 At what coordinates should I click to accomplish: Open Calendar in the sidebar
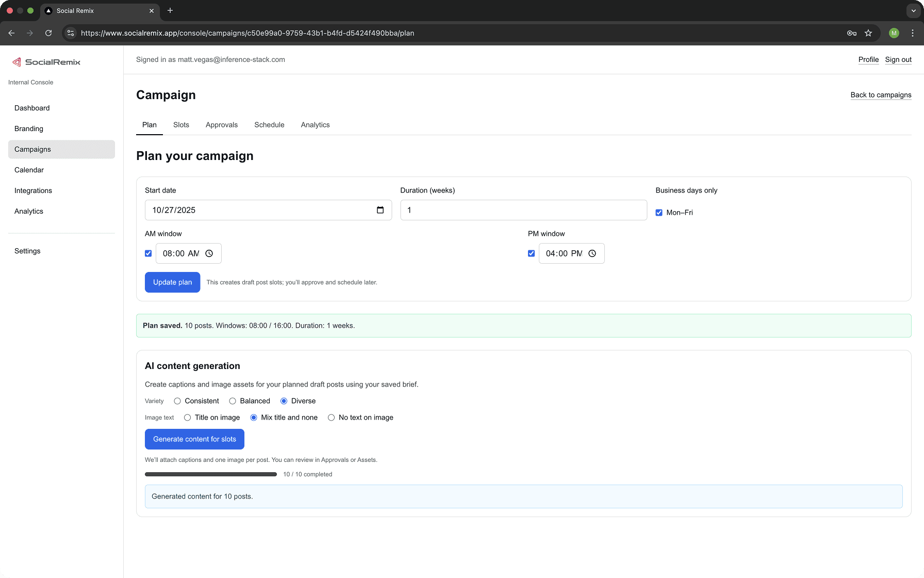pyautogui.click(x=29, y=170)
